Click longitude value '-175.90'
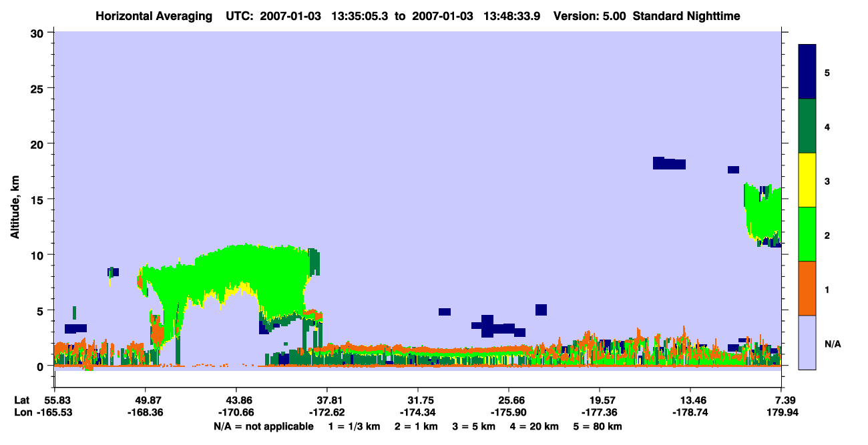The width and height of the screenshot is (868, 445). (509, 412)
